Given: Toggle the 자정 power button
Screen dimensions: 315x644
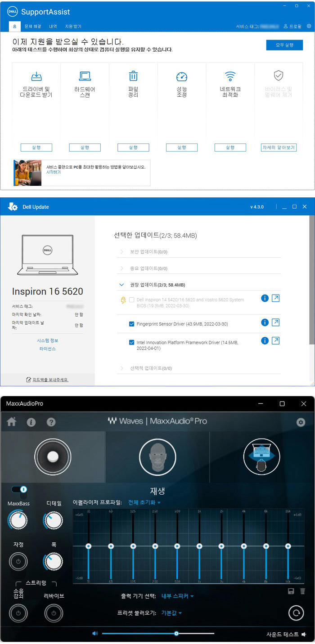Looking at the screenshot, I should click(18, 562).
